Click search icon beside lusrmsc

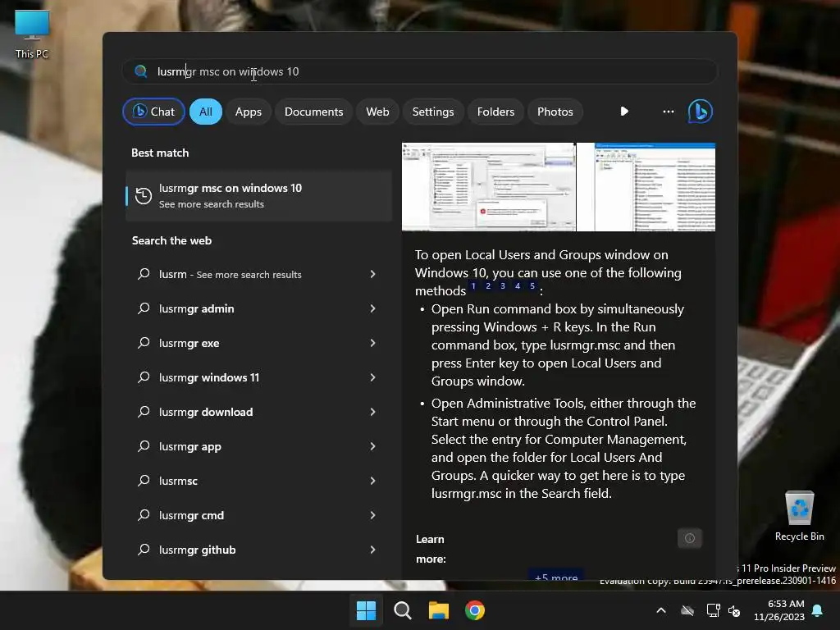(144, 481)
